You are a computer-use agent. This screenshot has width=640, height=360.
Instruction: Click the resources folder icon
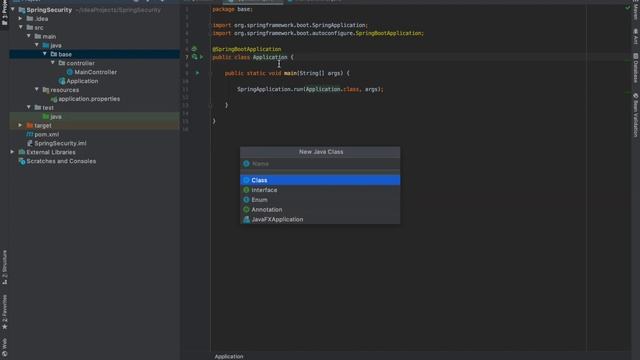(x=46, y=90)
